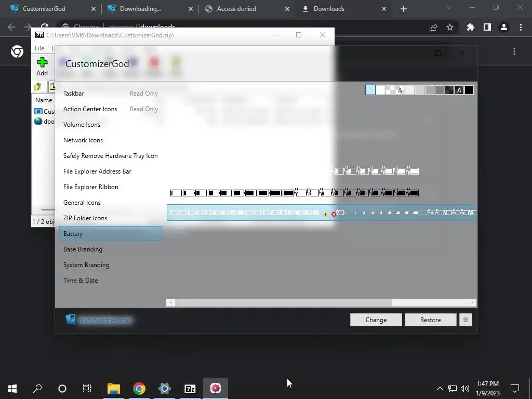Click the green Add icon in 7-Zip
532x399 pixels.
pyautogui.click(x=42, y=62)
